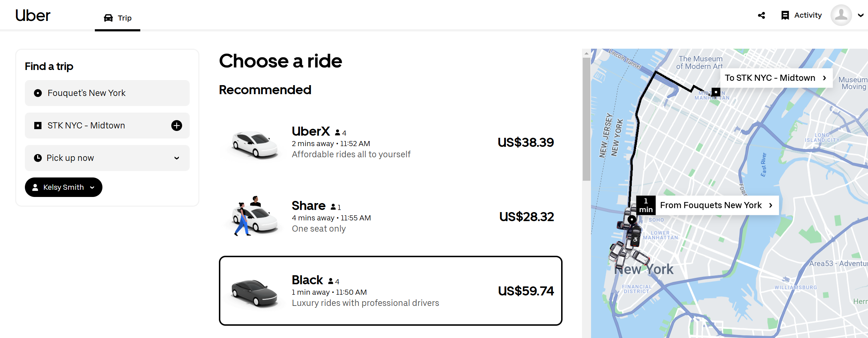Open the Uber logo home link

33,16
